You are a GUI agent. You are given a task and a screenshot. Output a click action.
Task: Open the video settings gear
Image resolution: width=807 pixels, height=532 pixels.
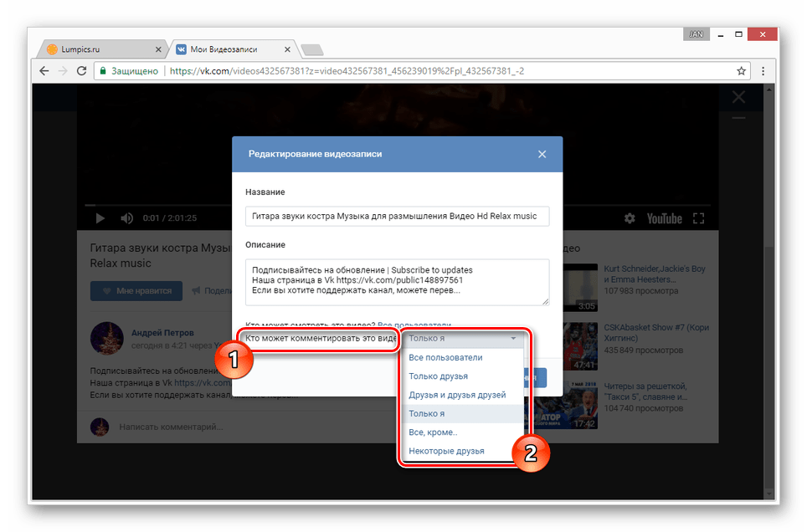[630, 218]
